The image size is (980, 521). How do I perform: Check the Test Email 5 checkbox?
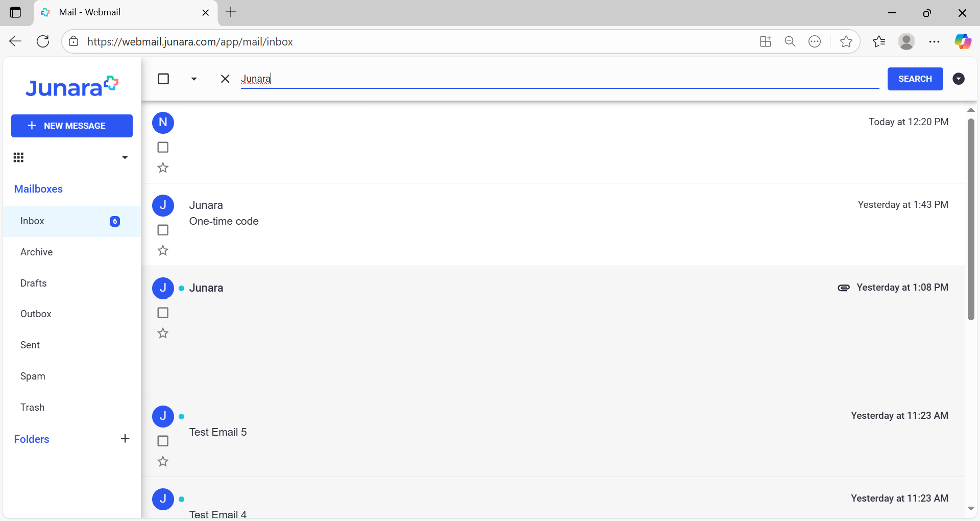(x=163, y=441)
